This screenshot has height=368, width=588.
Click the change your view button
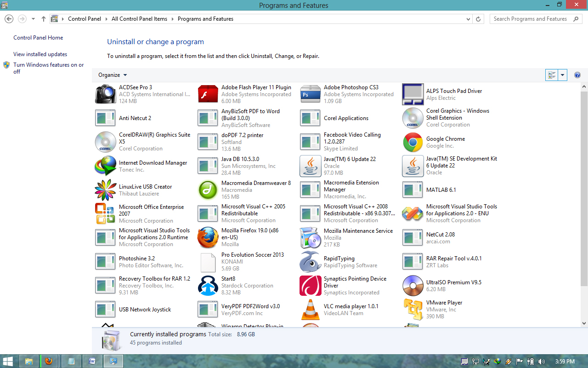pos(552,75)
